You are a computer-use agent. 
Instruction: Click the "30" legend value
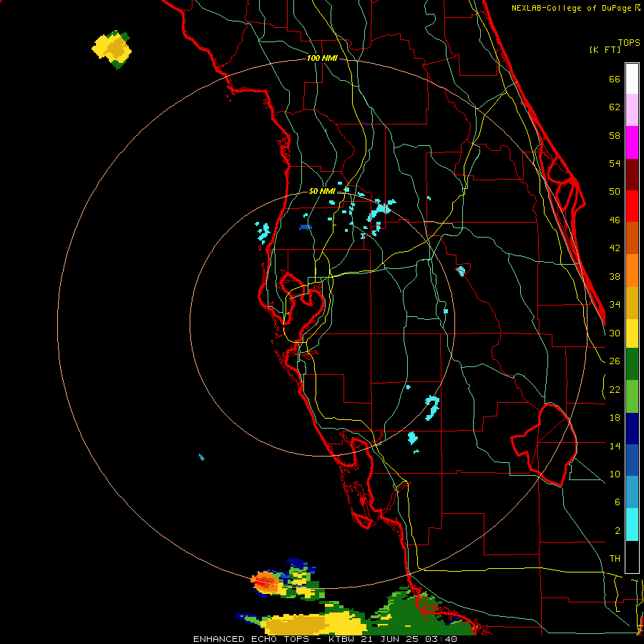tap(615, 333)
